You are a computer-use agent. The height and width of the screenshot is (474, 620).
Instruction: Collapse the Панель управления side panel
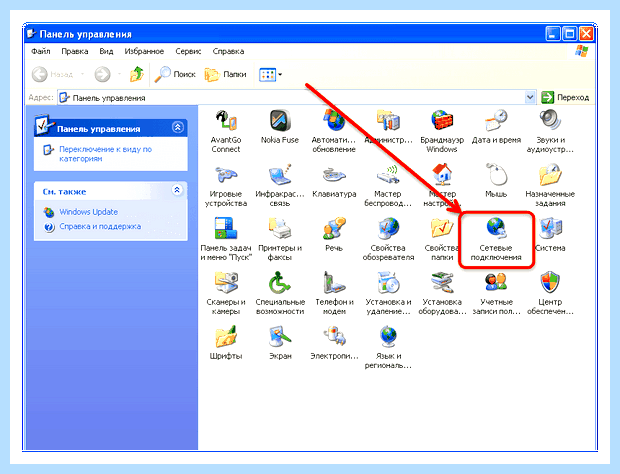tap(178, 127)
